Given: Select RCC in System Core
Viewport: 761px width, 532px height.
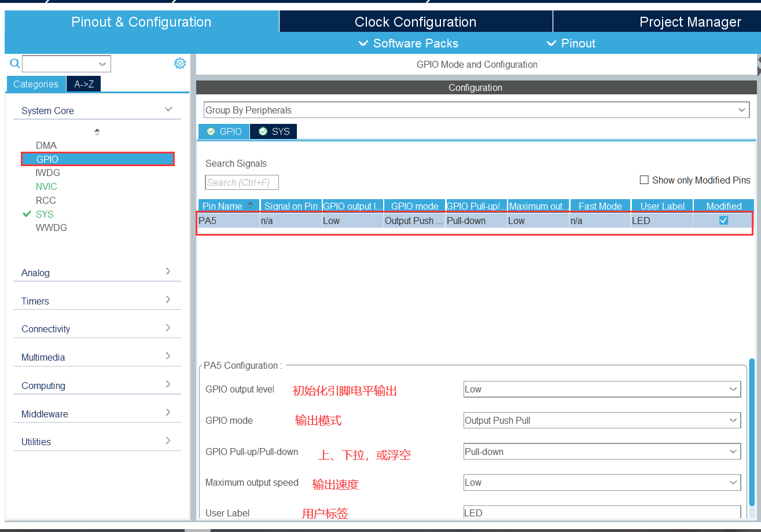Looking at the screenshot, I should [x=46, y=200].
